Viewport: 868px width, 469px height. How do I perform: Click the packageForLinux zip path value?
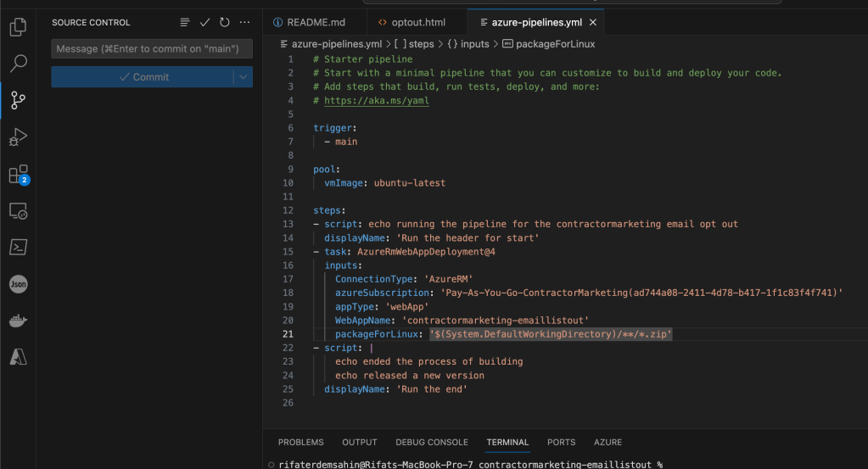click(x=551, y=334)
